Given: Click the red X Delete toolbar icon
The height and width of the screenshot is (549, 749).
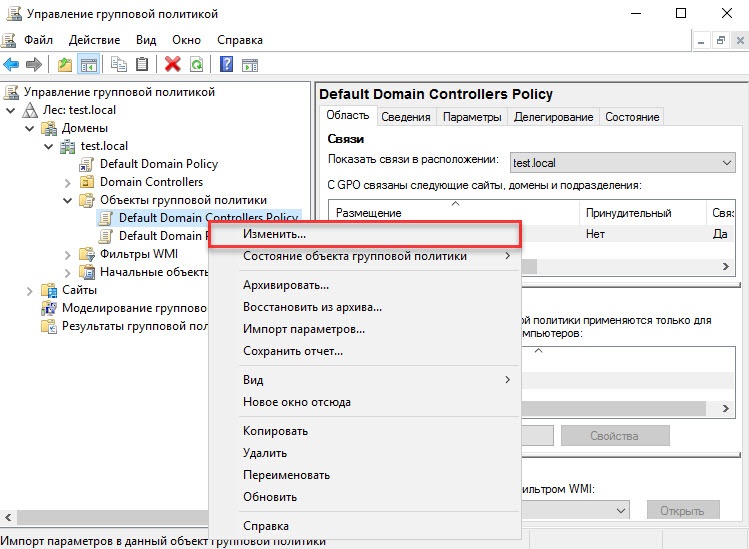Looking at the screenshot, I should pos(172,65).
